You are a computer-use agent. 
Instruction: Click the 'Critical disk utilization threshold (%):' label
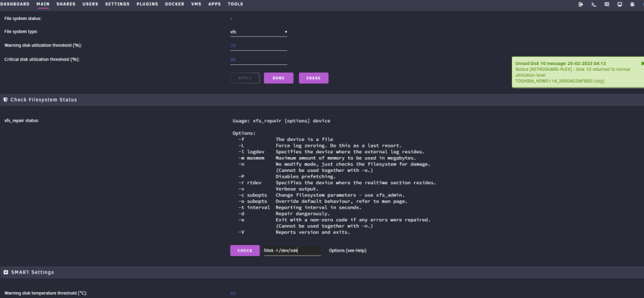coord(42,59)
